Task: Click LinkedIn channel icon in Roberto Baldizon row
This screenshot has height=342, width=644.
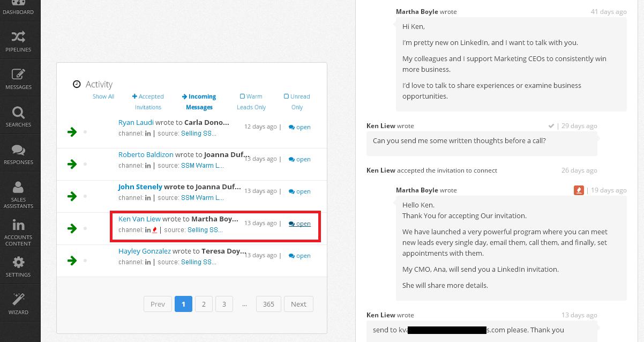Action: click(x=148, y=166)
